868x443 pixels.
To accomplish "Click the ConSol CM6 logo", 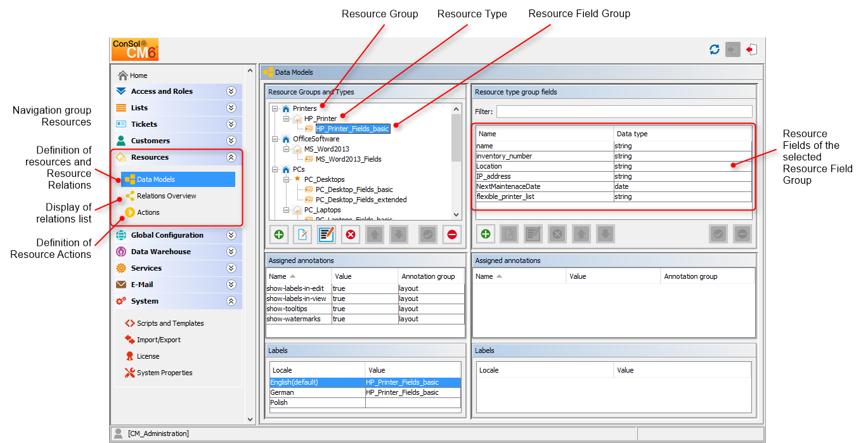I will (x=135, y=49).
